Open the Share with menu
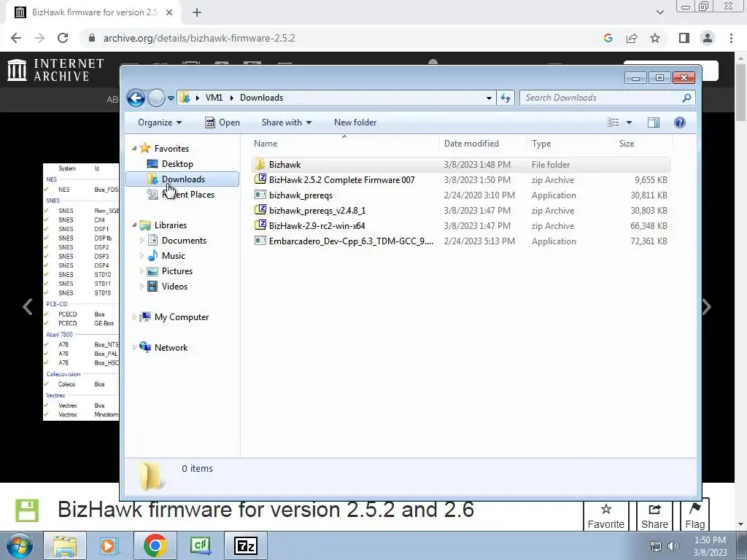This screenshot has height=560, width=747. coord(286,122)
